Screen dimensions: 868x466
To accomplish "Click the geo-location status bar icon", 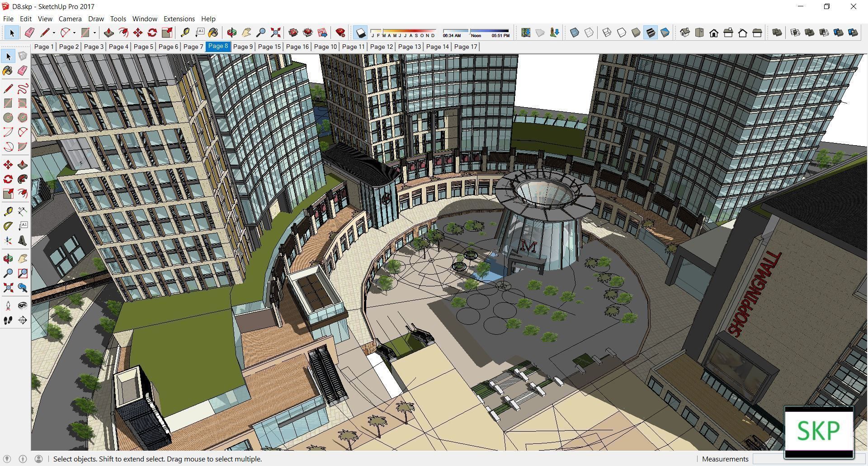I will tap(7, 459).
